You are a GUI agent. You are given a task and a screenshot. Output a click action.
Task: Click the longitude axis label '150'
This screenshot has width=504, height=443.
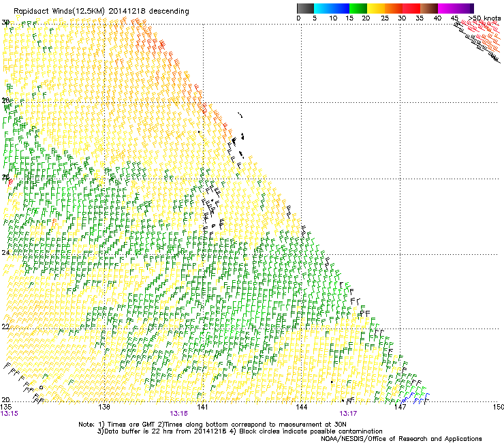499,407
